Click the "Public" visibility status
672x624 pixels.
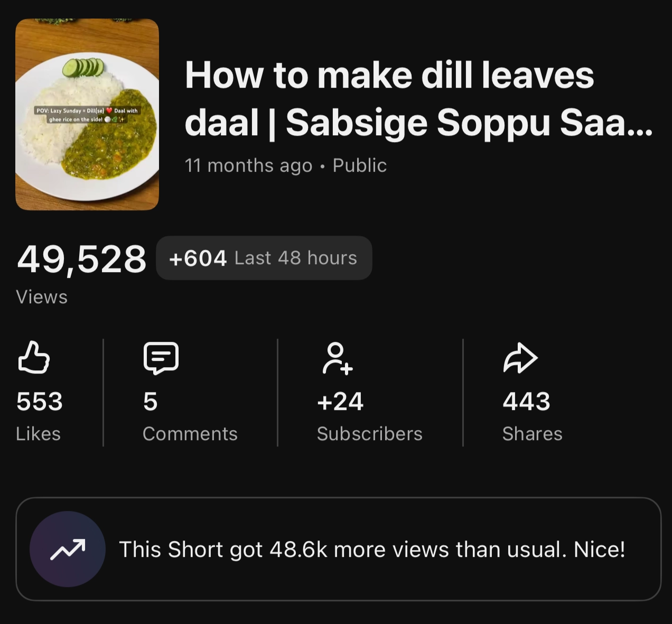pos(359,165)
